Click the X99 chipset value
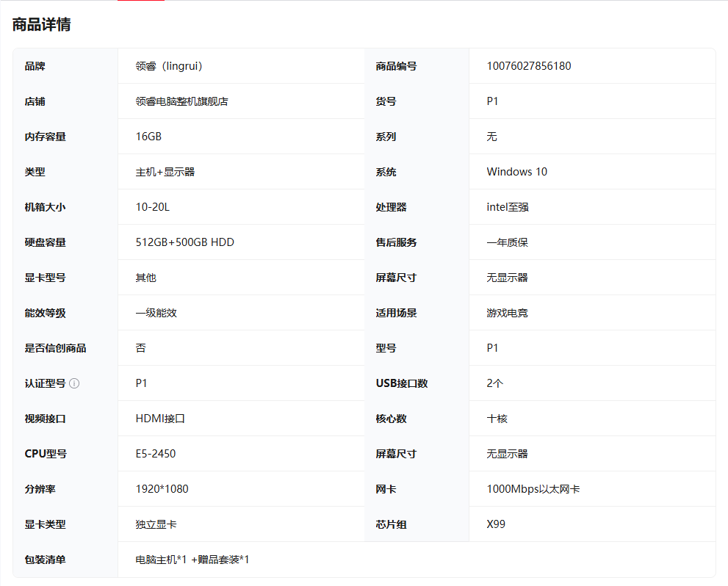728x586 pixels. (x=496, y=524)
